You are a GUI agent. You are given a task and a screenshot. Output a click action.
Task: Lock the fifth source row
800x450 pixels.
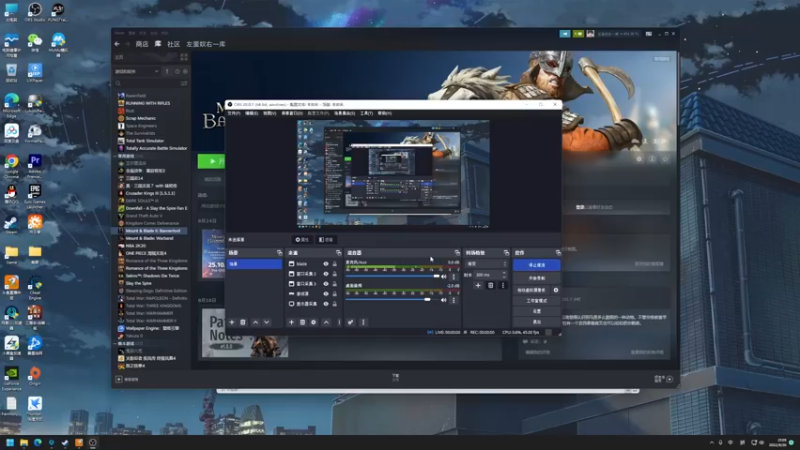335,304
